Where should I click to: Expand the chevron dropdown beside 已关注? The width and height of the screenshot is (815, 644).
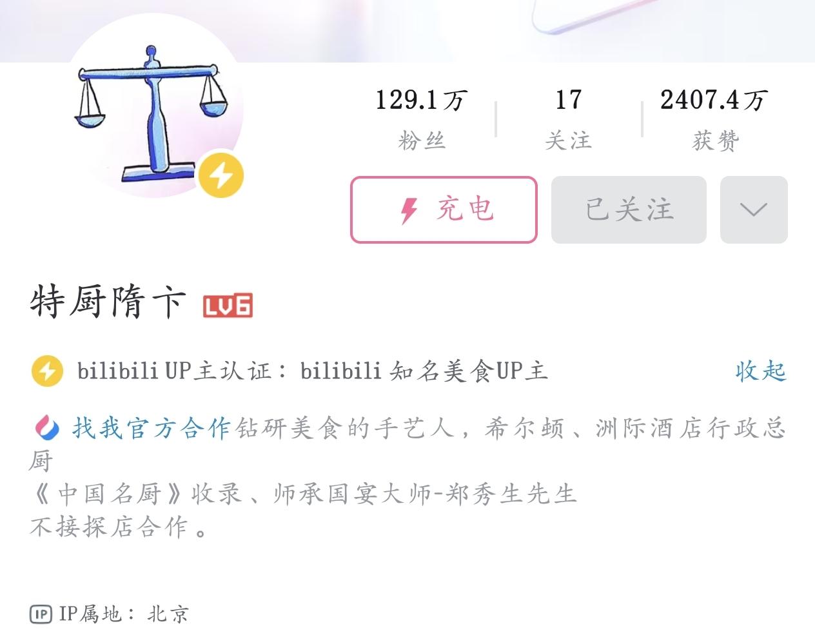tap(754, 210)
